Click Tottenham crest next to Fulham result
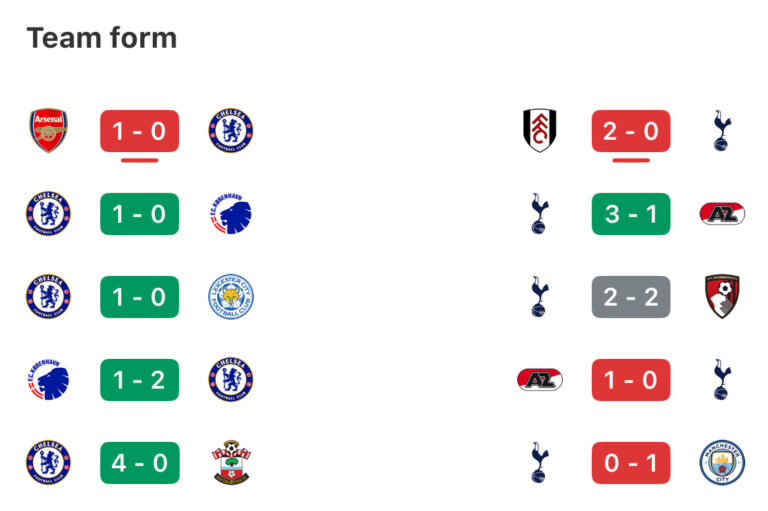This screenshot has width=768, height=511. pos(722,131)
